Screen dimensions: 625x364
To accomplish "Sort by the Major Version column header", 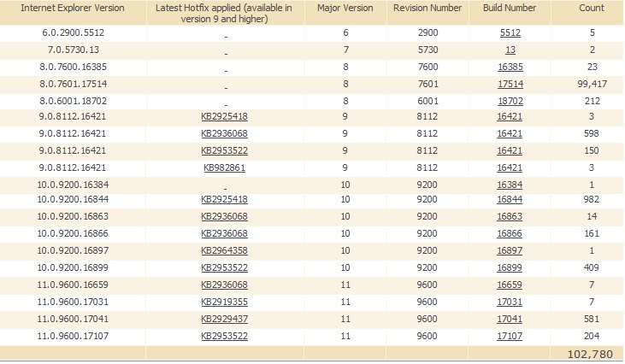I will click(x=345, y=9).
